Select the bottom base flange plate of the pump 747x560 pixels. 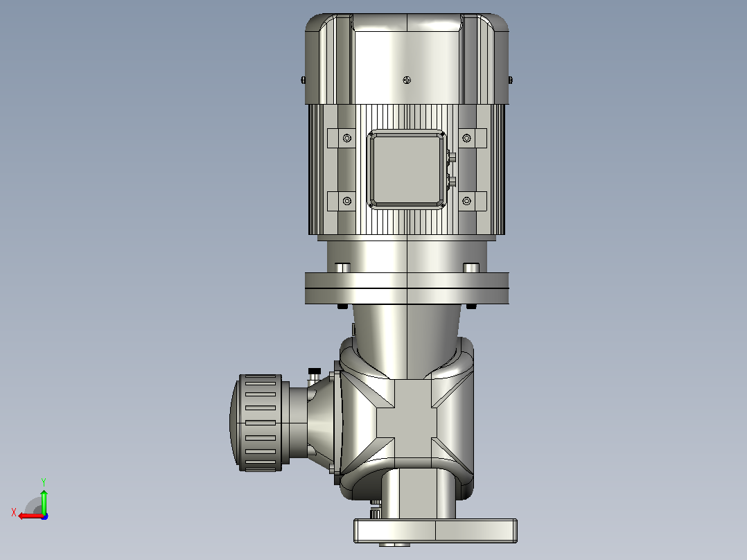point(435,530)
